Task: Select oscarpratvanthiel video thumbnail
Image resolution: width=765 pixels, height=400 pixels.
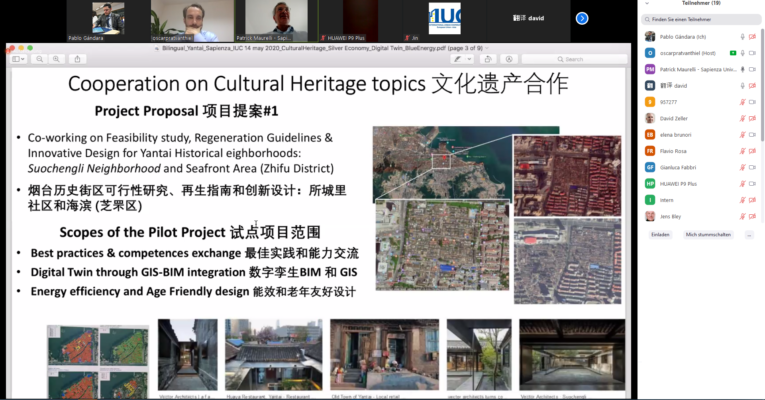Action: click(192, 20)
